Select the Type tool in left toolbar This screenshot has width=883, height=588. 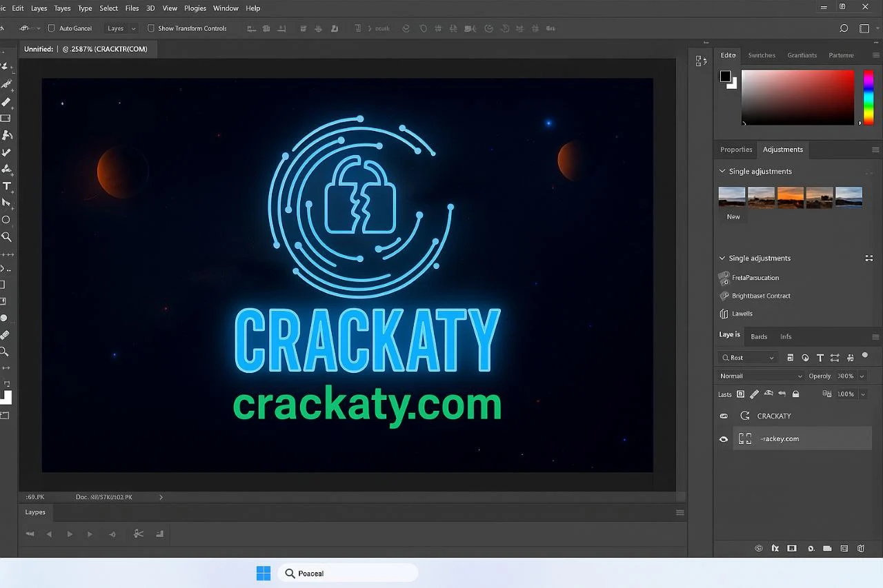(7, 186)
